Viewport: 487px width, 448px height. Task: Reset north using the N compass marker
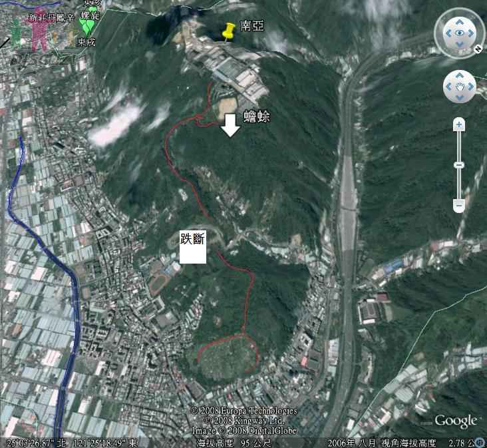click(478, 49)
